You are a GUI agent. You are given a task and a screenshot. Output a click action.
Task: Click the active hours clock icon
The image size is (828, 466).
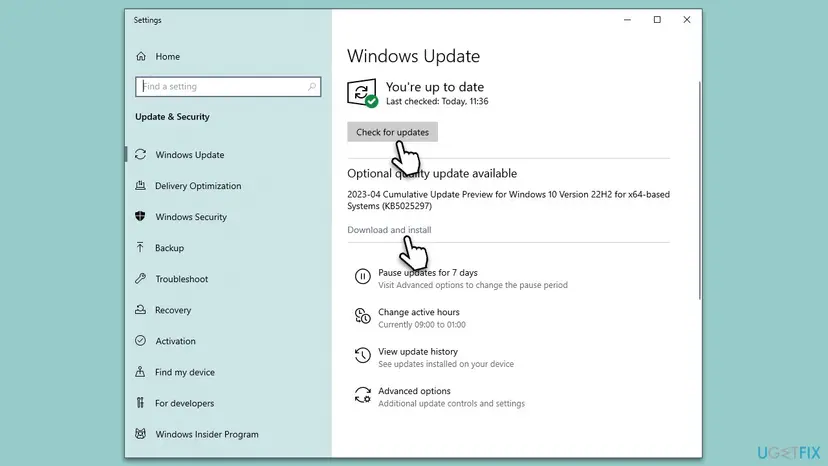pos(362,316)
